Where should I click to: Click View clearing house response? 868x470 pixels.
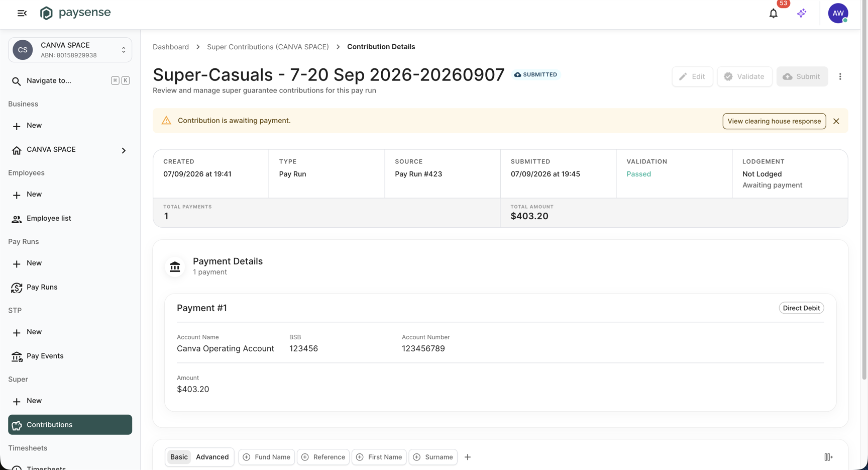(x=774, y=121)
